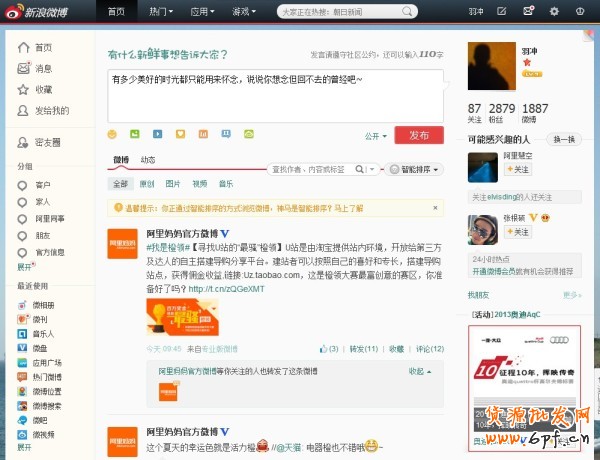Screen dimensions: 600x460
Task: Open 微博搜索 in recently used
Action: (x=39, y=406)
